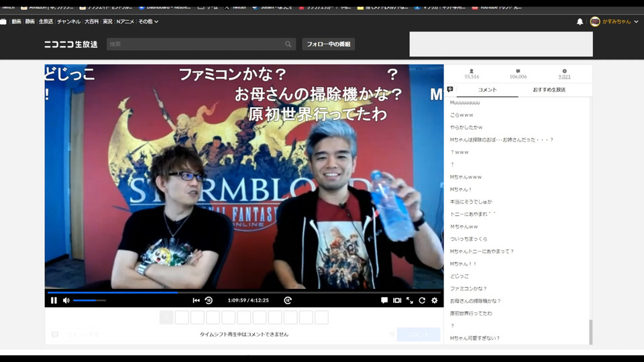Select comment 'ファミコンかな？' in list
644x362 pixels.
(468, 288)
